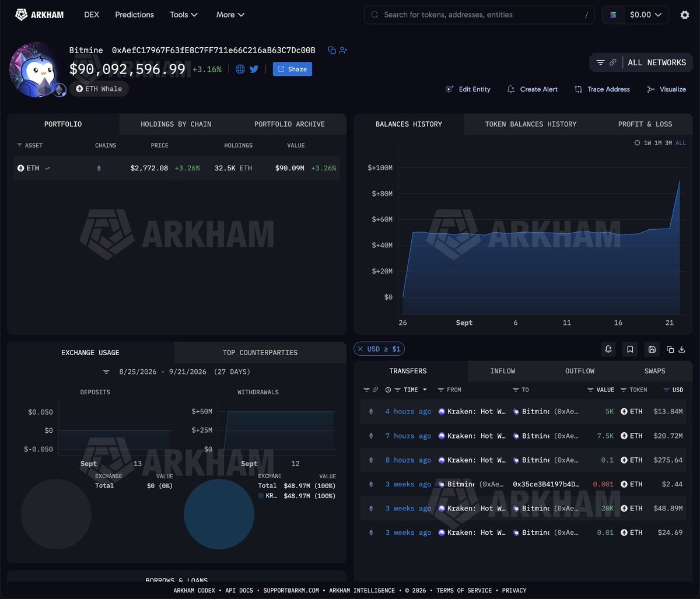Click the save filter disk icon
This screenshot has height=599, width=700.
pyautogui.click(x=652, y=349)
